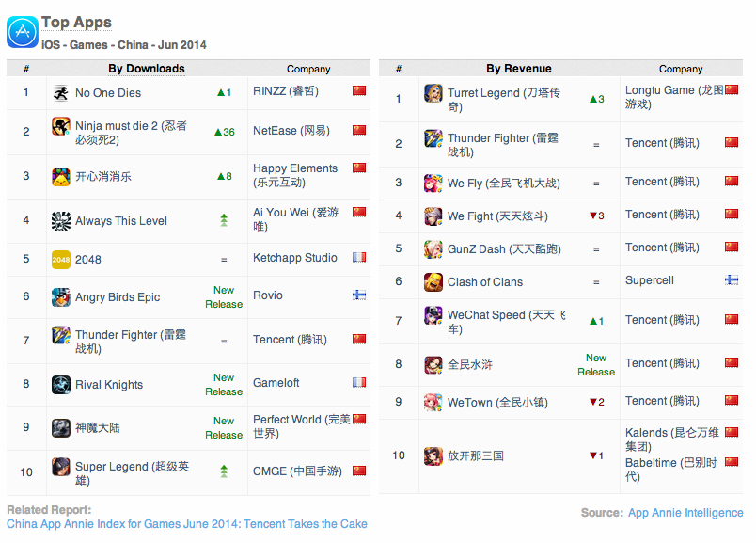Image resolution: width=756 pixels, height=543 pixels.
Task: Click the By Downloads column header
Action: [x=147, y=69]
